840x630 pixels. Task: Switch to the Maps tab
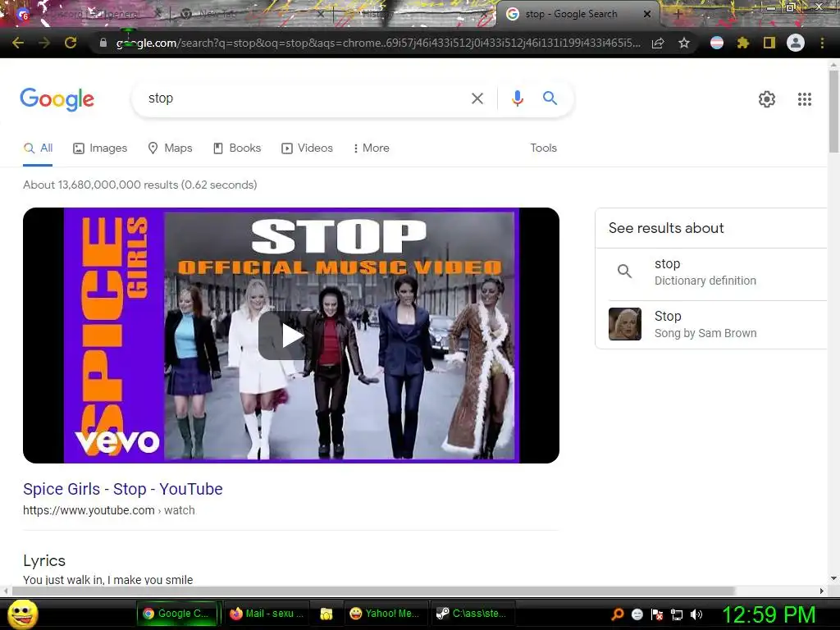point(170,148)
